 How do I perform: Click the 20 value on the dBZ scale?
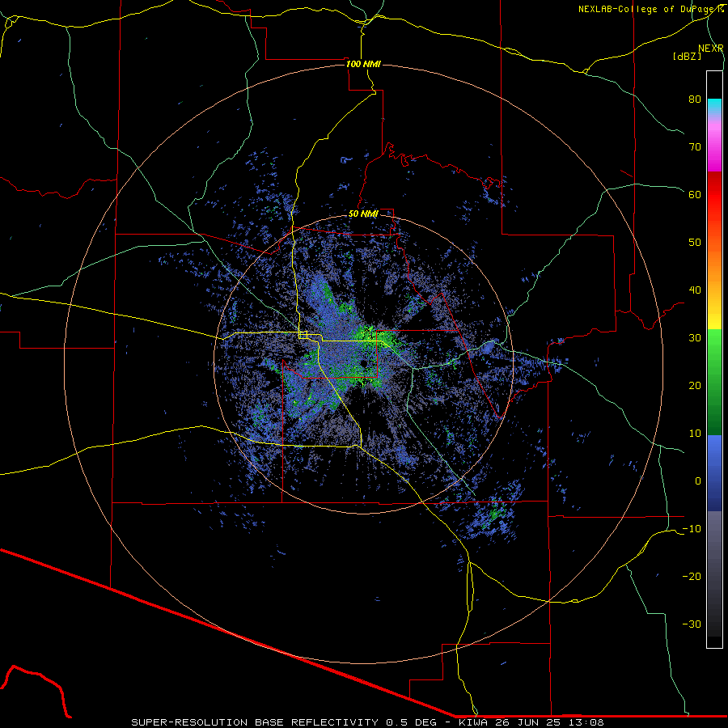695,386
